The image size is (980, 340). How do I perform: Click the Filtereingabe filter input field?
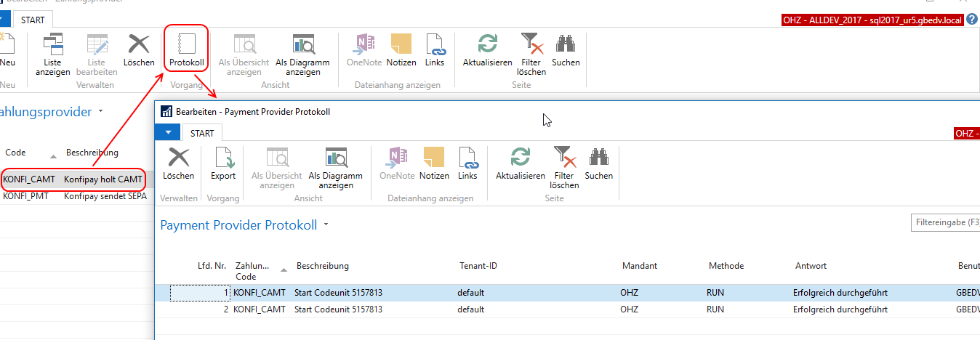945,222
